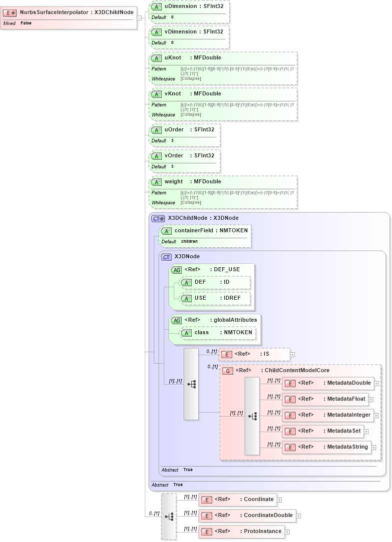Select the 'ProtoInstance' reference label
Viewport: 392px width, 542px height.
point(263,532)
